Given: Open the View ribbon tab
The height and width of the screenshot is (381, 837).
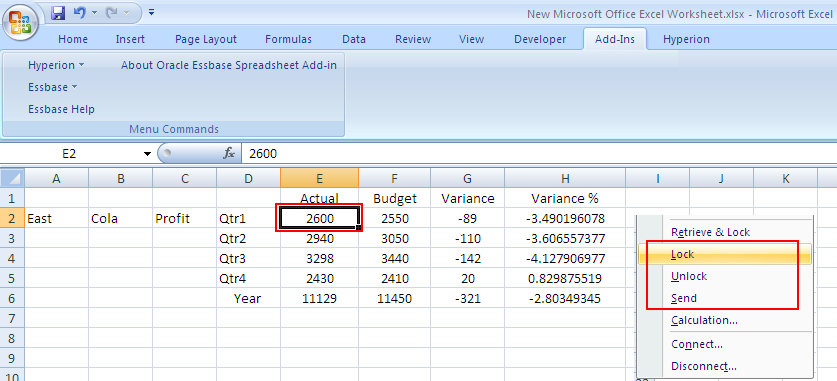Looking at the screenshot, I should pos(471,39).
